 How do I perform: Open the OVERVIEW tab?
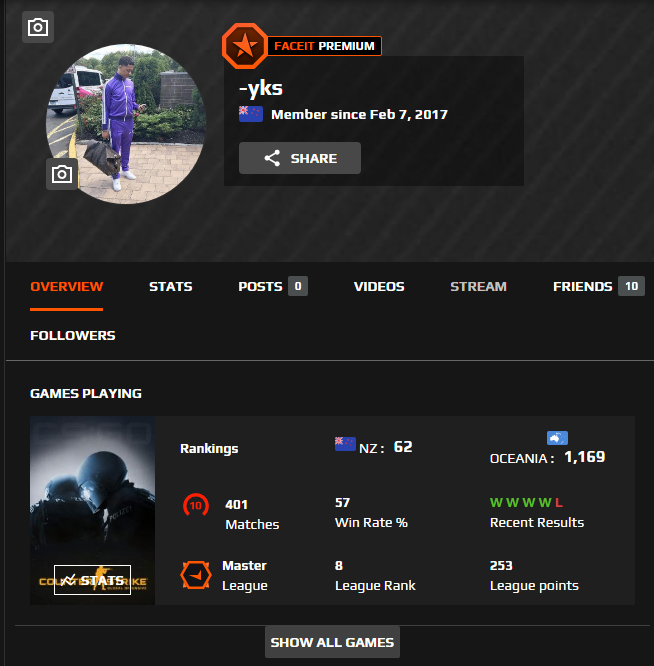[67, 287]
